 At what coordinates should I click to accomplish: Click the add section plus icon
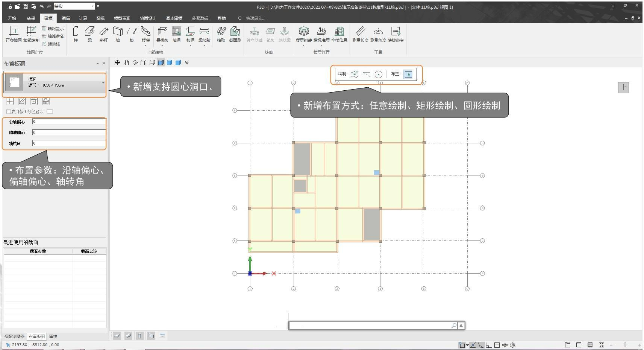pyautogui.click(x=10, y=101)
